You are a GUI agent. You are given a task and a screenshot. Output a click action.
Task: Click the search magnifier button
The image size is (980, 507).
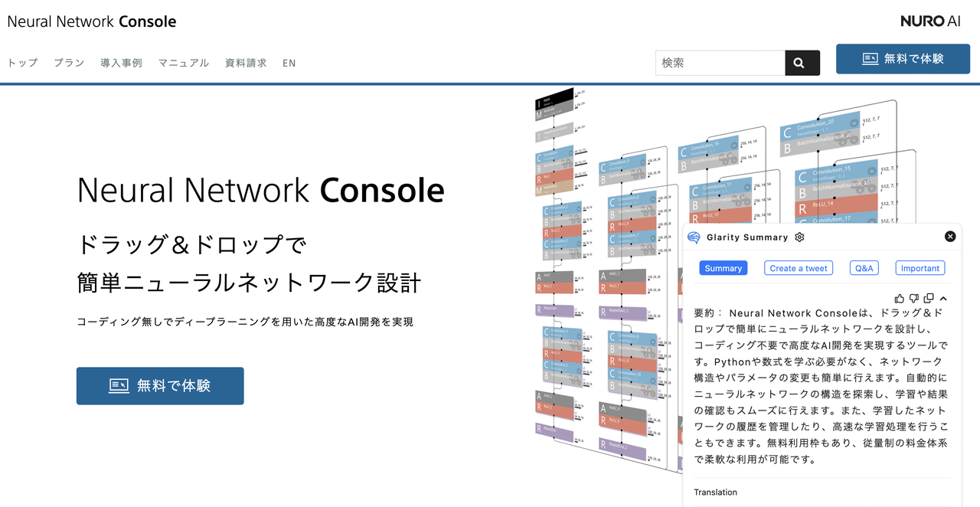(x=802, y=63)
